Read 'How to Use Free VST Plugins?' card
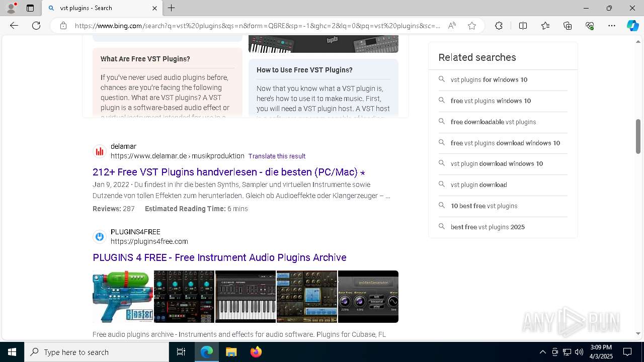 (x=324, y=88)
